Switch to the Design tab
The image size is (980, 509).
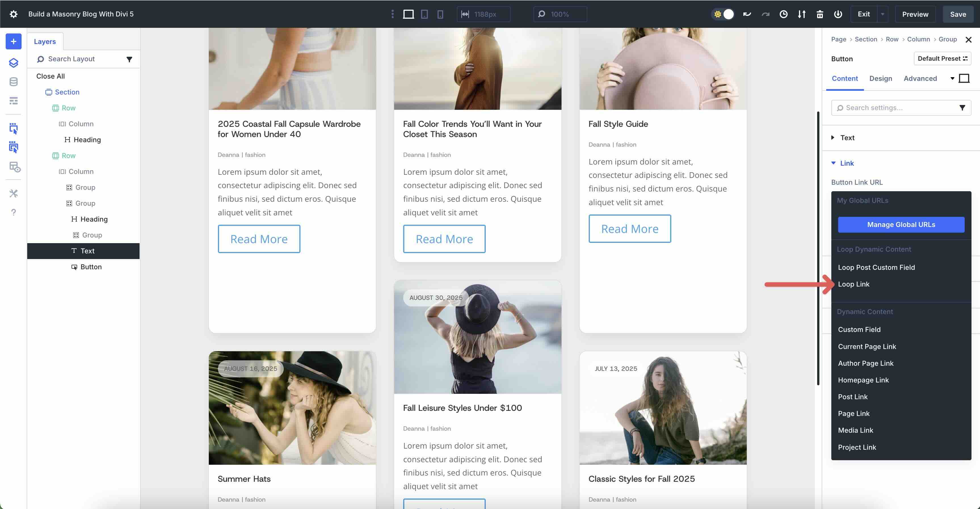click(881, 78)
